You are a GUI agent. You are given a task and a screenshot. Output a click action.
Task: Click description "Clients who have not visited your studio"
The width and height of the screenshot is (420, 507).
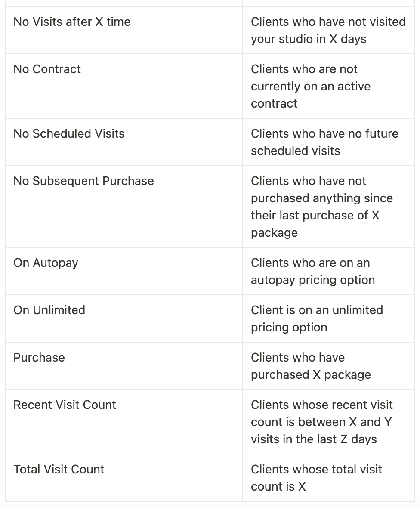point(328,31)
